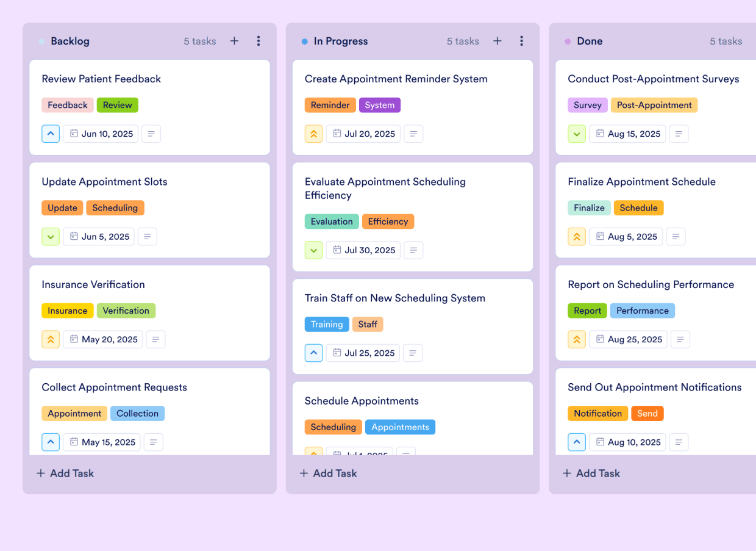This screenshot has height=551, width=756.
Task: Click the description icon on Finalize Appointment Schedule
Action: (x=676, y=236)
